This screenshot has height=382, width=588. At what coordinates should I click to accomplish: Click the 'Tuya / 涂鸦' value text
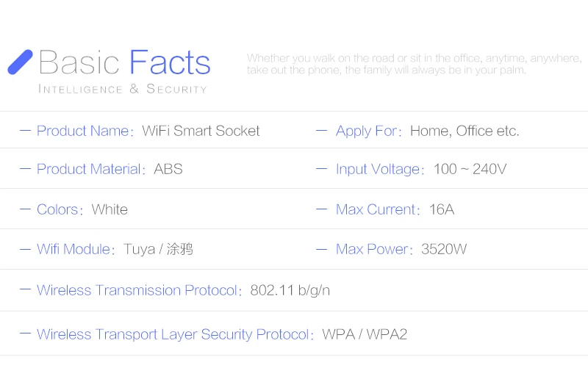[x=158, y=249]
